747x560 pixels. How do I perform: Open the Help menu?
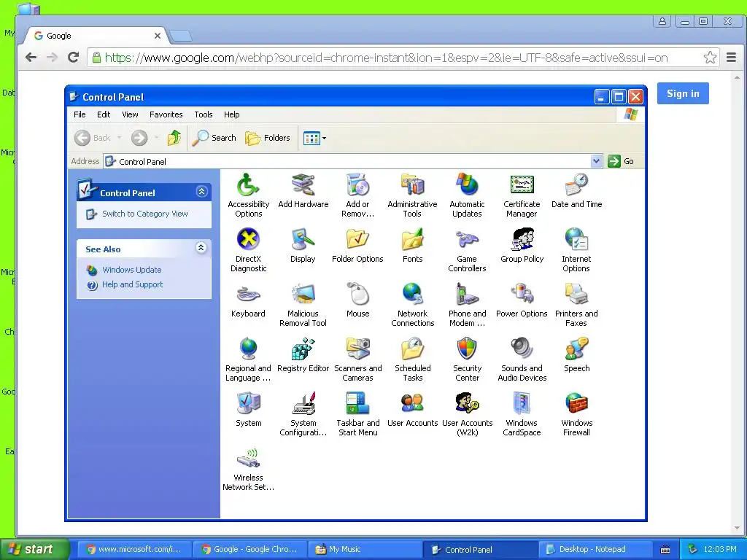tap(231, 114)
